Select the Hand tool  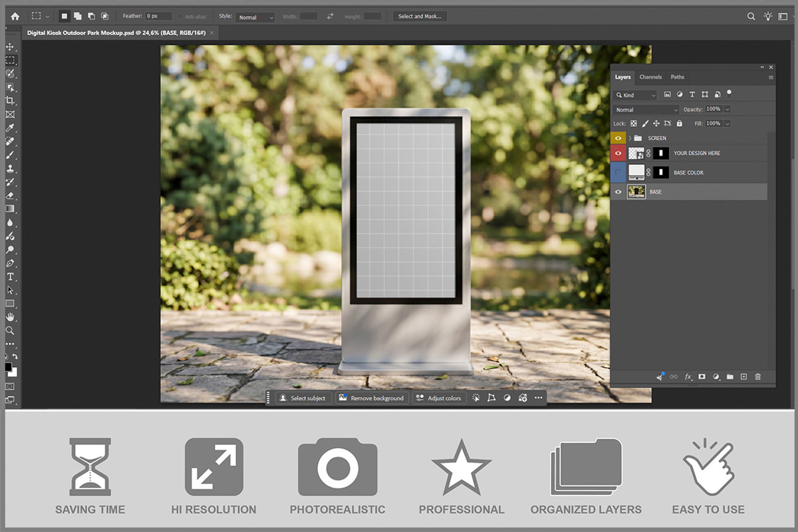10,317
